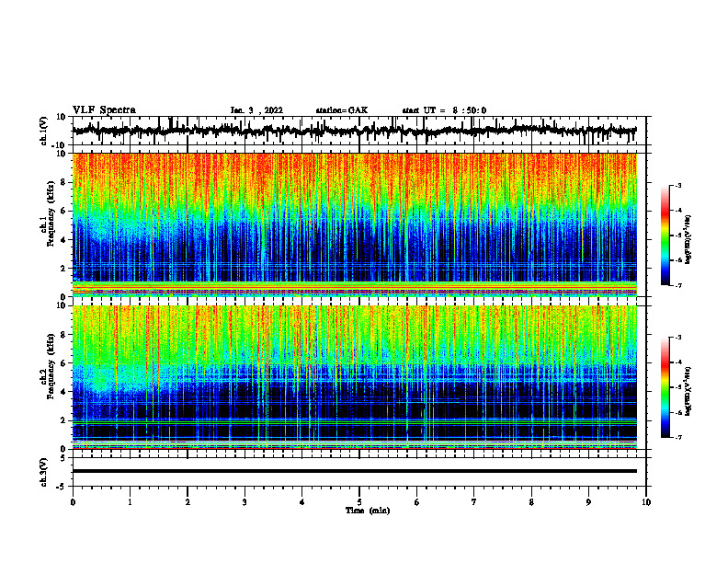The height and width of the screenshot is (563, 728).
Task: Click time axis tick label "3"
Action: click(x=245, y=502)
